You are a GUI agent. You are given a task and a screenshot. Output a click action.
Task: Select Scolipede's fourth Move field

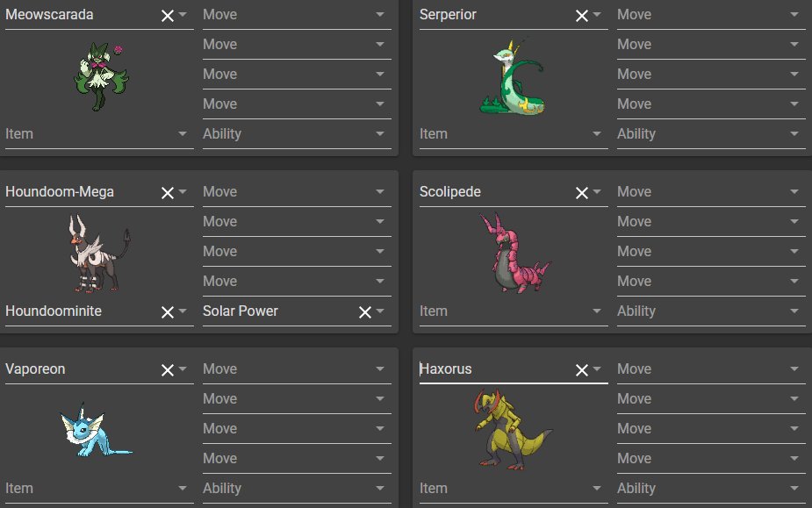tap(711, 281)
